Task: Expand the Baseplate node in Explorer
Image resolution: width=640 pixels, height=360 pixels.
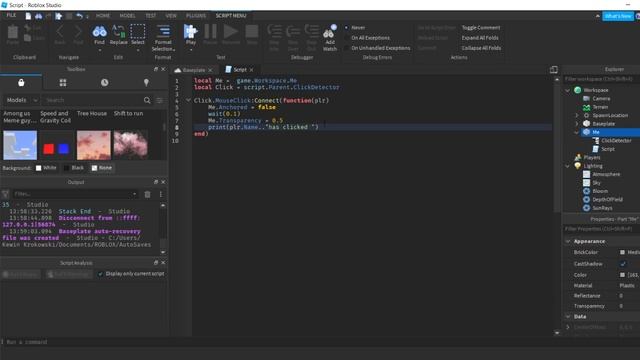Action: tap(577, 124)
